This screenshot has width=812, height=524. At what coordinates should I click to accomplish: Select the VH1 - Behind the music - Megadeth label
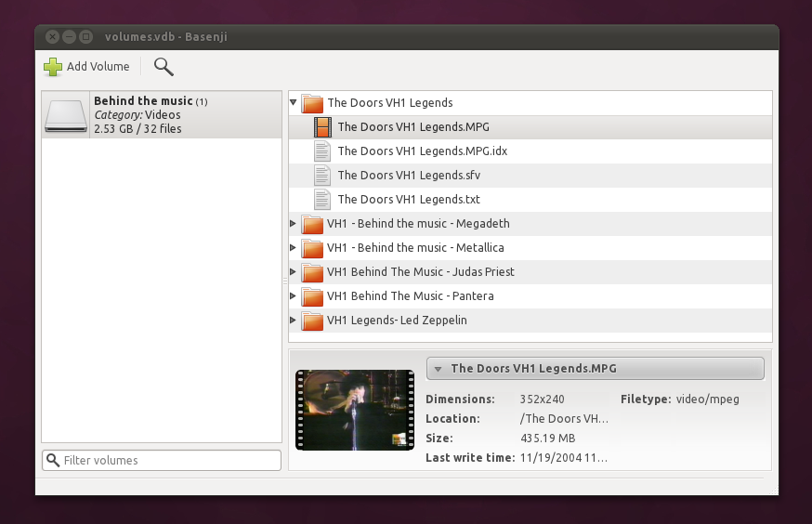point(418,224)
